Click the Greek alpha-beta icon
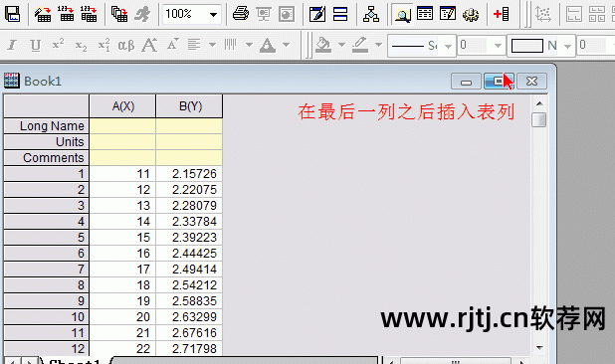The image size is (615, 364). 126,46
